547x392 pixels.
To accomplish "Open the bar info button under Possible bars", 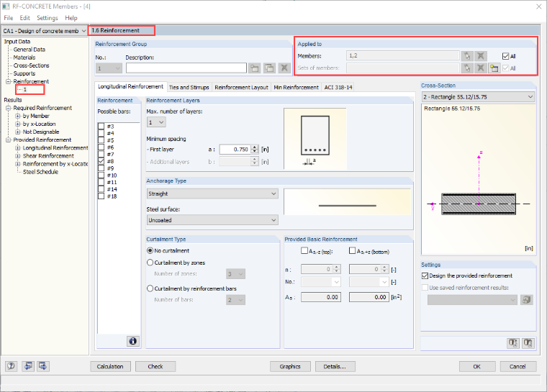I will (x=133, y=341).
